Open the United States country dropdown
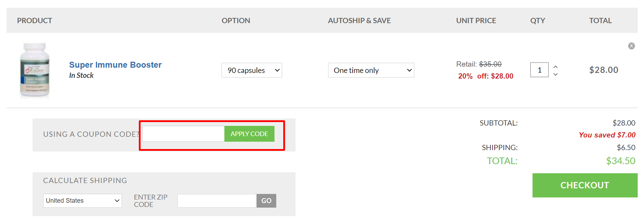Image resolution: width=644 pixels, height=222 pixels. pyautogui.click(x=82, y=201)
